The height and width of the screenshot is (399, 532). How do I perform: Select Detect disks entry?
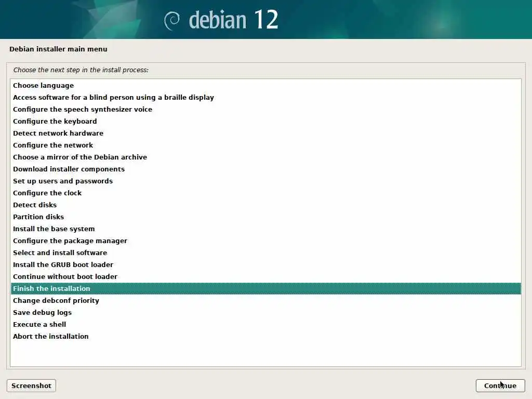click(265, 205)
